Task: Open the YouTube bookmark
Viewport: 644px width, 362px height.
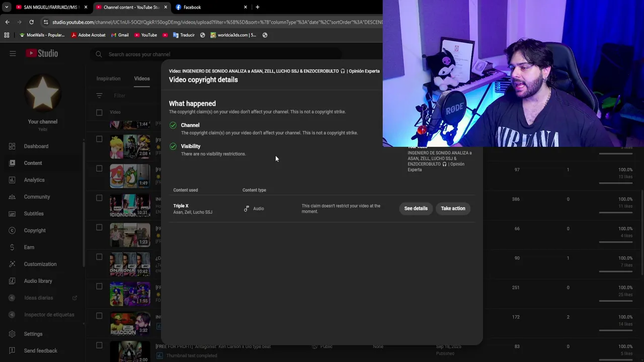Action: tap(145, 35)
